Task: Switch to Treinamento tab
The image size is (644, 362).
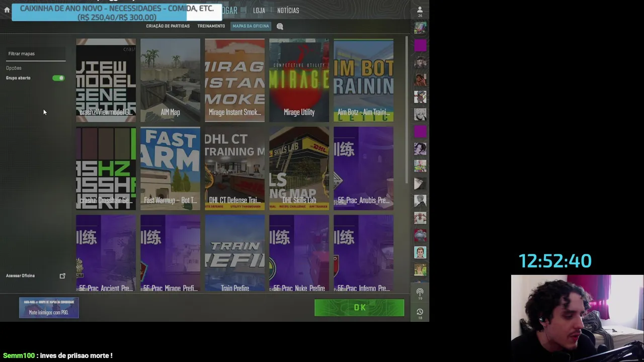Action: (211, 26)
